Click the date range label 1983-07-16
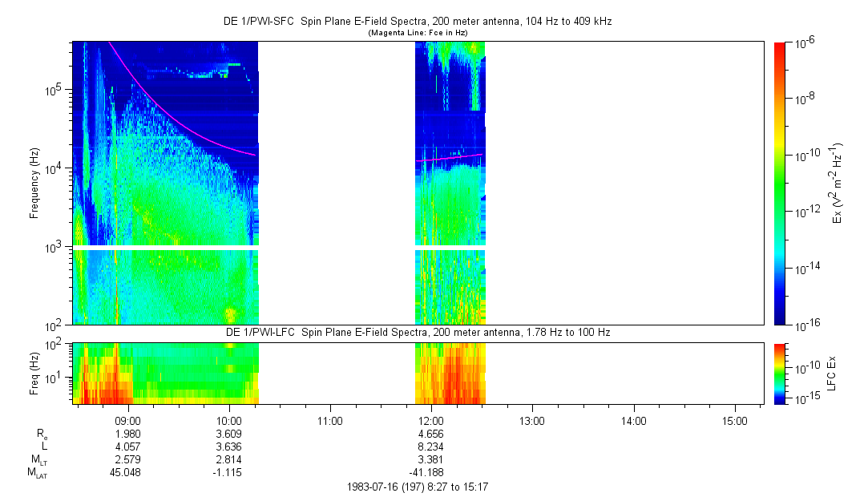 417,487
